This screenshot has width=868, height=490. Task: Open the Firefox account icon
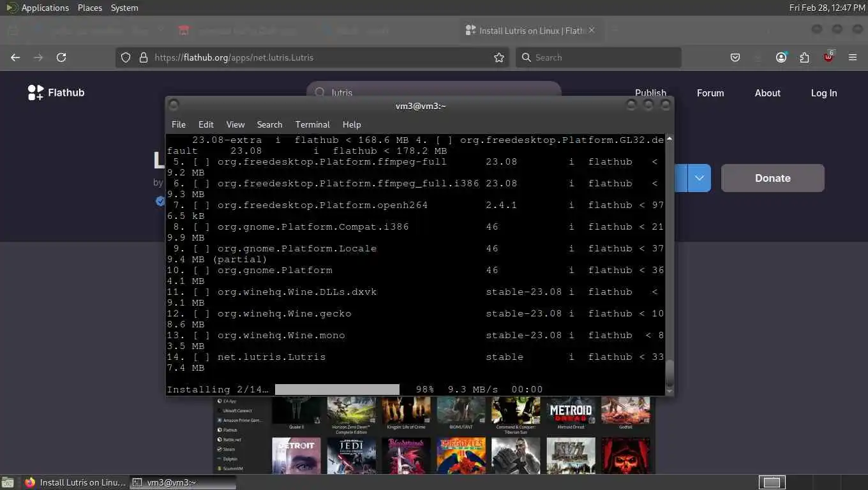pyautogui.click(x=781, y=57)
